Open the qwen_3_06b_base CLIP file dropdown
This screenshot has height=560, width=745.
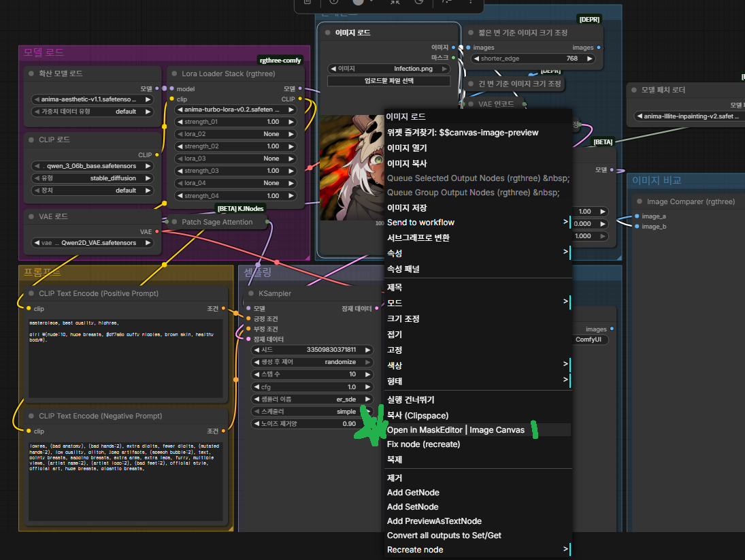[92, 166]
